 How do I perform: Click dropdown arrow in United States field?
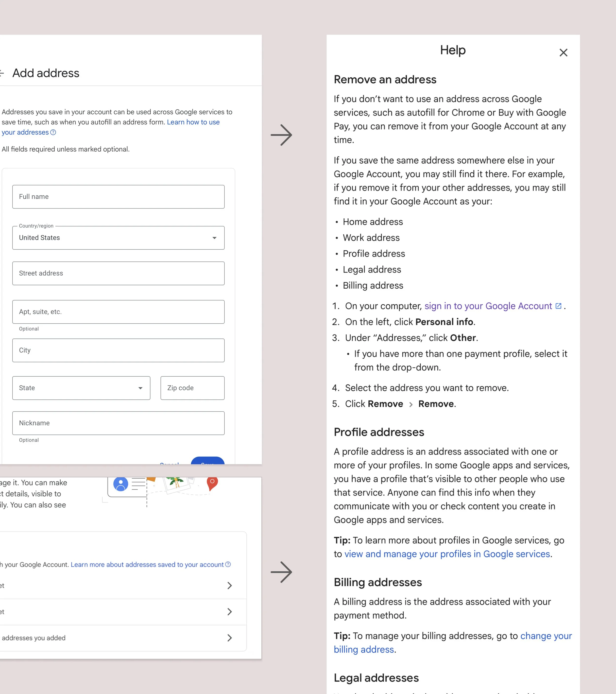pyautogui.click(x=214, y=238)
